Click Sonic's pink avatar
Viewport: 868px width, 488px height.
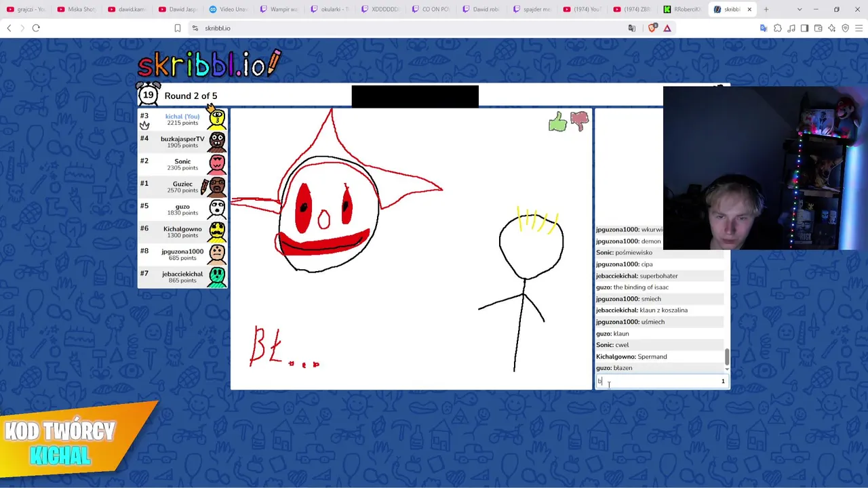pyautogui.click(x=217, y=164)
